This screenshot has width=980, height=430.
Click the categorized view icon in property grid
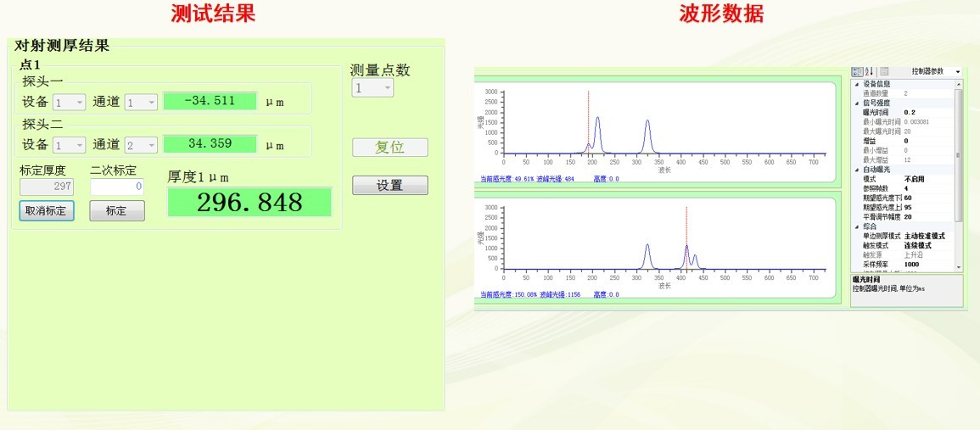click(x=857, y=72)
